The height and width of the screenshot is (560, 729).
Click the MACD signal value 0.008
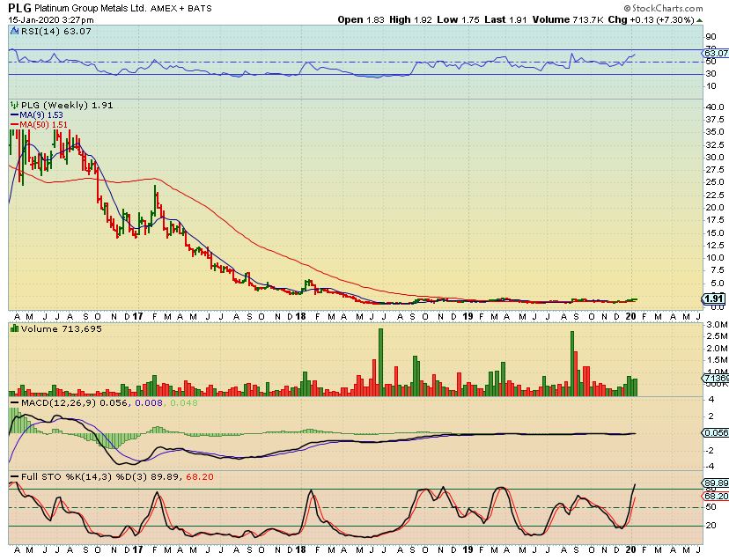[x=149, y=402]
